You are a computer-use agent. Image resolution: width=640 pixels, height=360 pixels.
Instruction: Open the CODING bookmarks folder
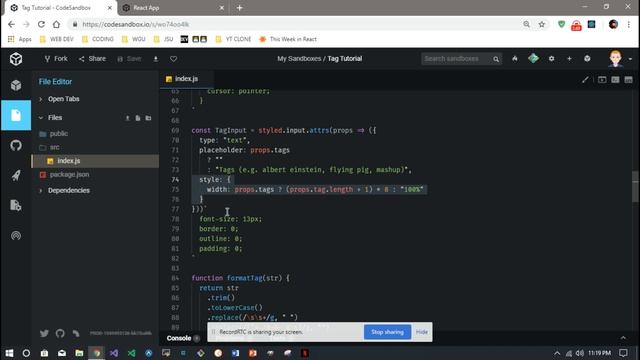tap(98, 39)
